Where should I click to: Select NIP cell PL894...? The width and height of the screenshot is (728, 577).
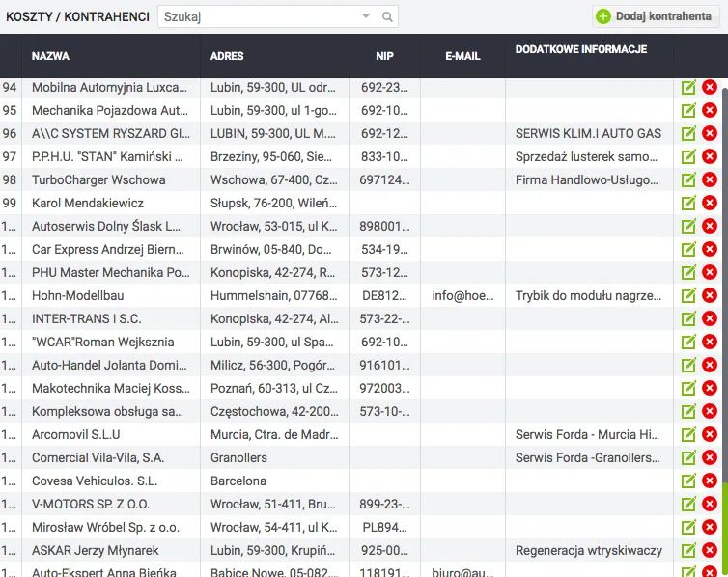(385, 528)
